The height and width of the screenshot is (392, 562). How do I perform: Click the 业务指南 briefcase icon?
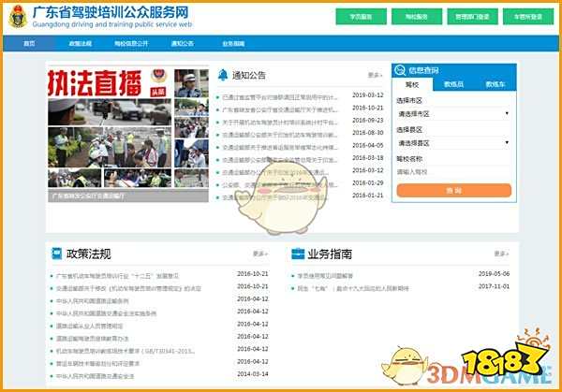pyautogui.click(x=298, y=254)
